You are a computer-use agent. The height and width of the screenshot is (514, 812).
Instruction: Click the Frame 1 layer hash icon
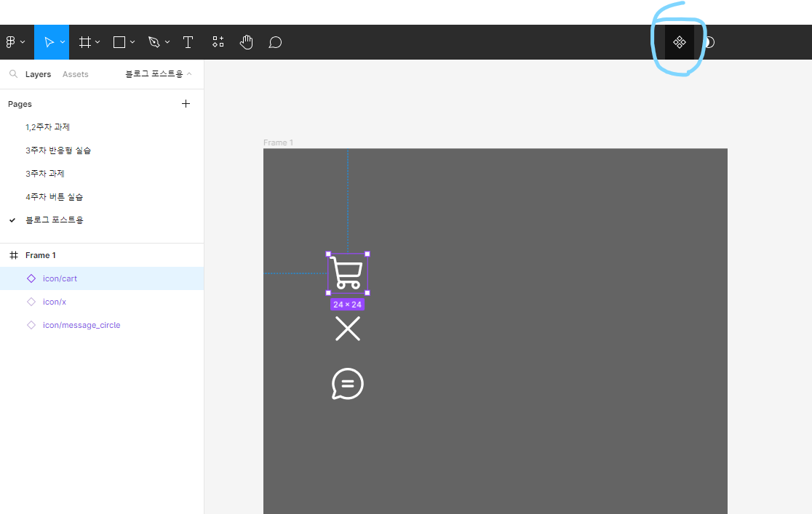pos(14,255)
